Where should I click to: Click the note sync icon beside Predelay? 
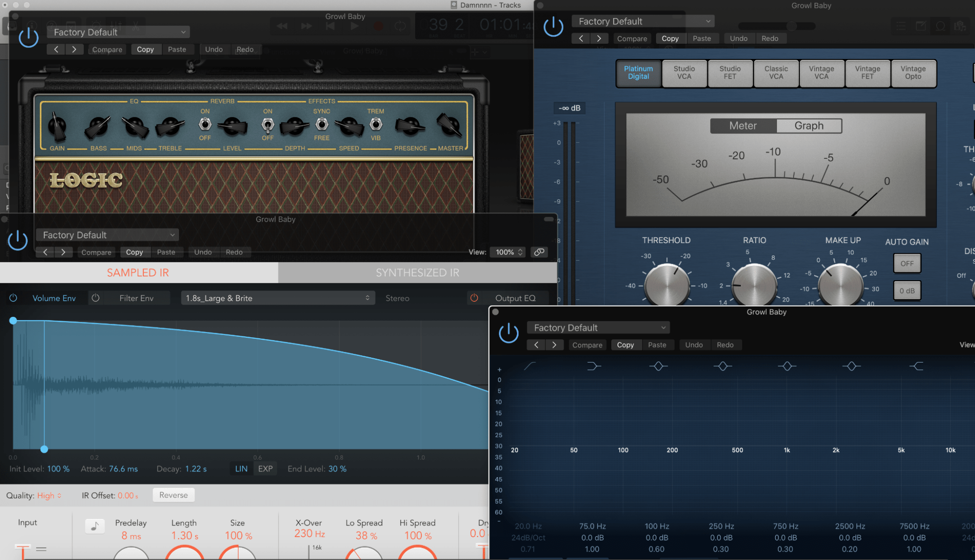[x=95, y=526]
